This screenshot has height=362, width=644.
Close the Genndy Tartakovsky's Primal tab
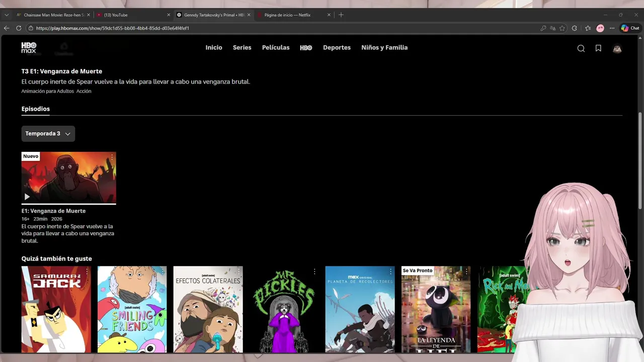click(249, 15)
